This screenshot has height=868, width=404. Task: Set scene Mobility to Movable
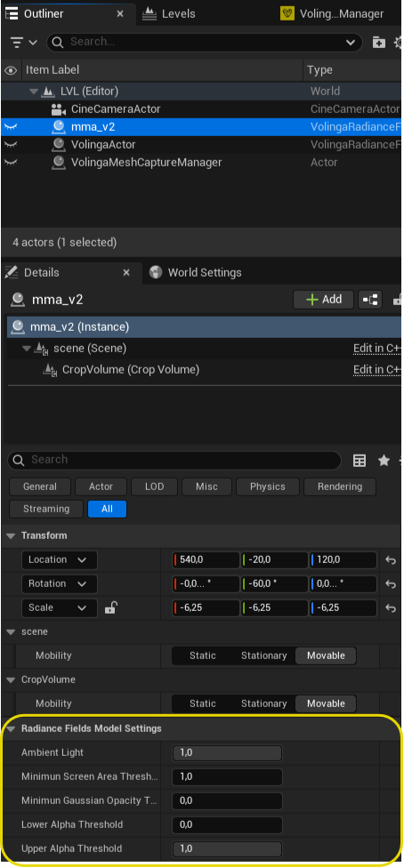pos(326,655)
